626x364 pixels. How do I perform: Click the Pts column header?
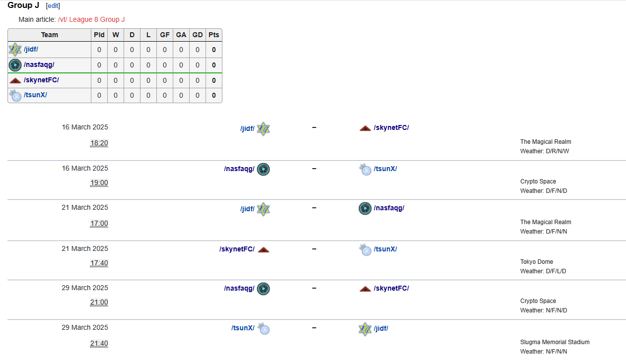[214, 35]
